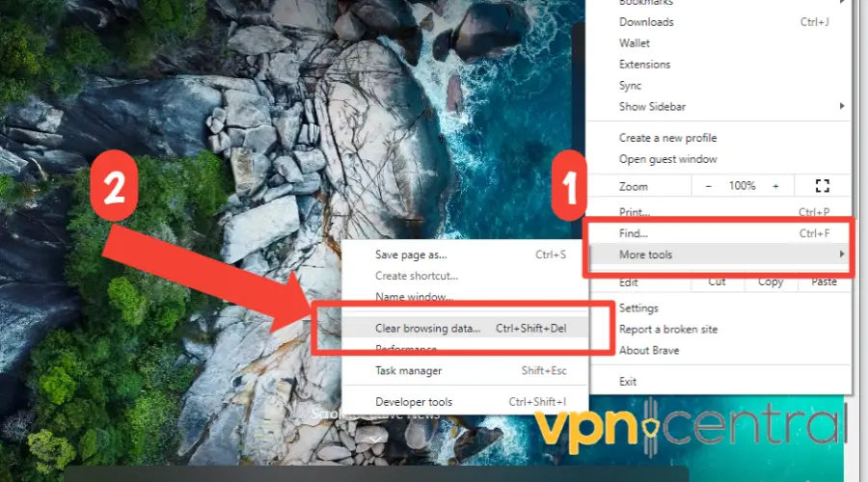Open Settings from Brave menu
The width and height of the screenshot is (868, 482).
click(638, 308)
